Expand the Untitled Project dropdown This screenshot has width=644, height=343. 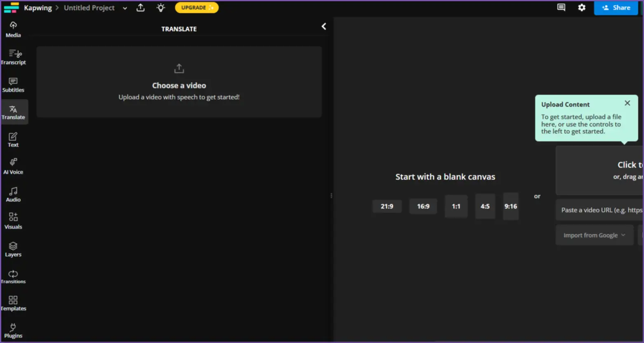125,8
